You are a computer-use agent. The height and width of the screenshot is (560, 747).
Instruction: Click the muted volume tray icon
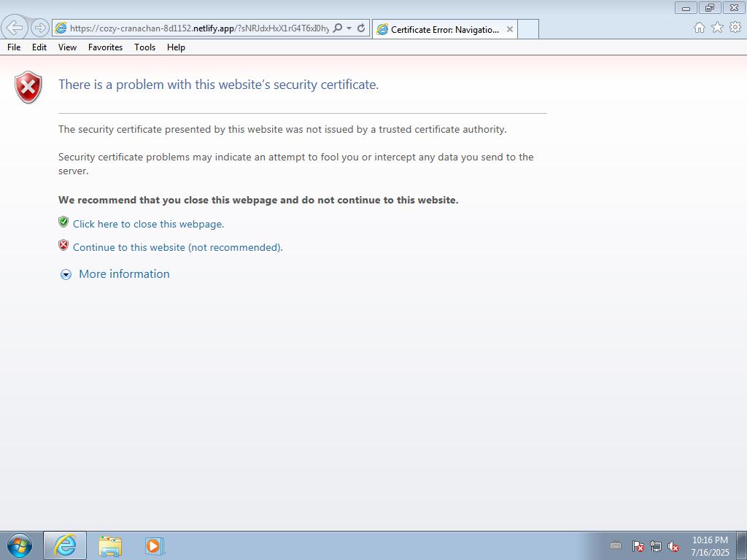(673, 546)
